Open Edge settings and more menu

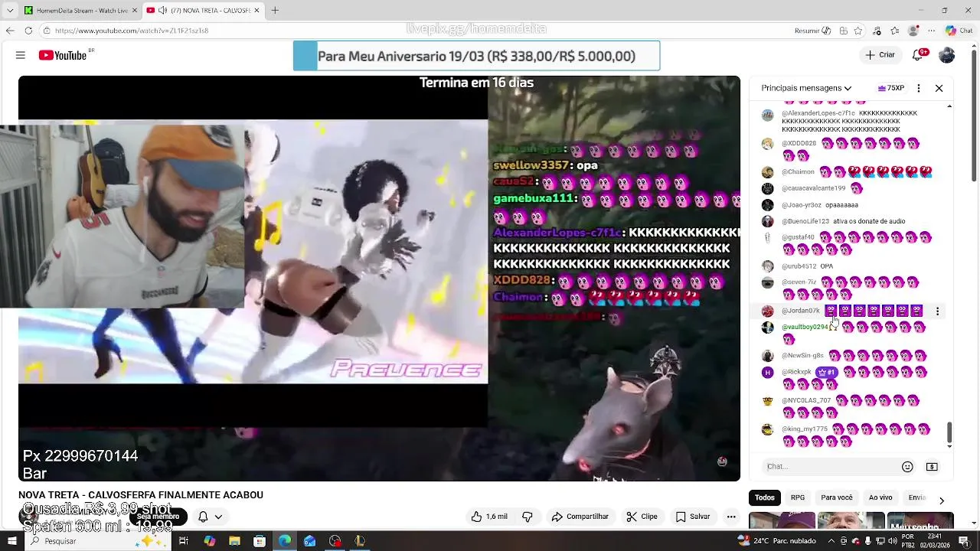pyautogui.click(x=932, y=31)
